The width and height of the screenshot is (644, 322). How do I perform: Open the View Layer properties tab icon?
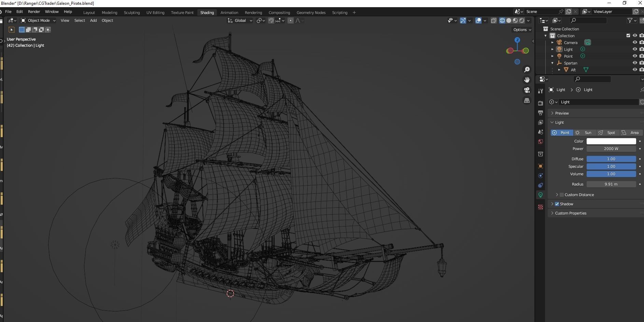point(540,122)
